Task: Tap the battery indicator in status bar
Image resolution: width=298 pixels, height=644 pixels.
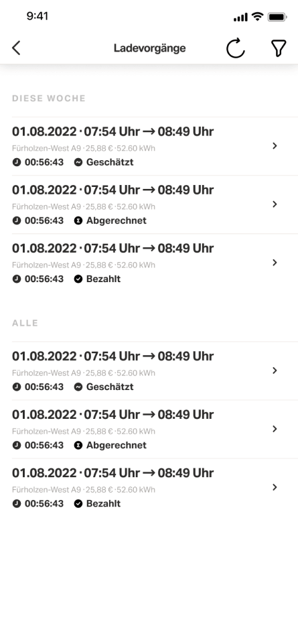Action: [277, 17]
